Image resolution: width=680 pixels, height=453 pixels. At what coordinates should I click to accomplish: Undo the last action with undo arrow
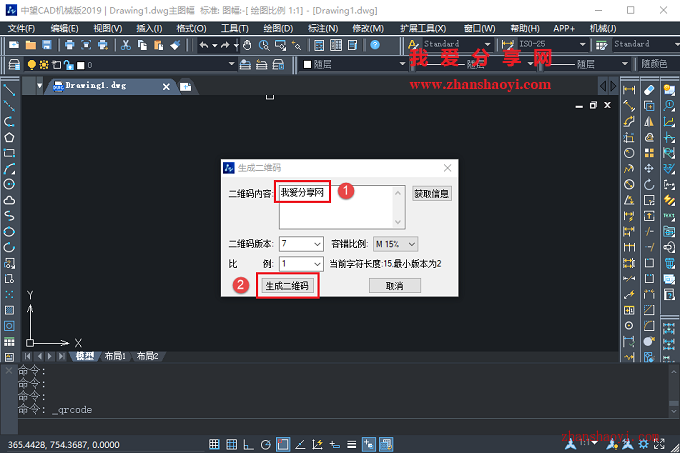tap(204, 45)
